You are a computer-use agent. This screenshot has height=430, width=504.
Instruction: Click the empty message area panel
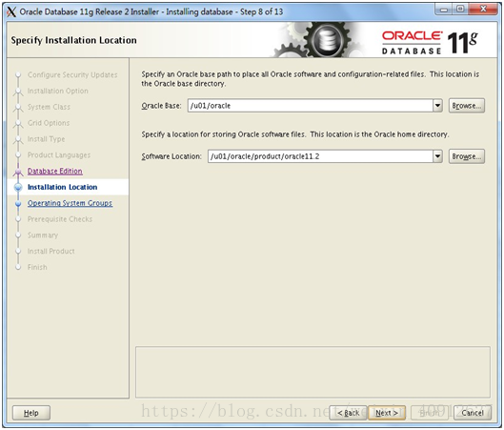click(x=312, y=372)
